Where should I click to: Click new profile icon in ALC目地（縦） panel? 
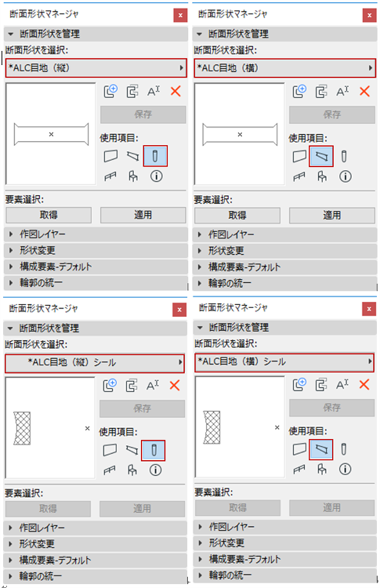[x=110, y=91]
